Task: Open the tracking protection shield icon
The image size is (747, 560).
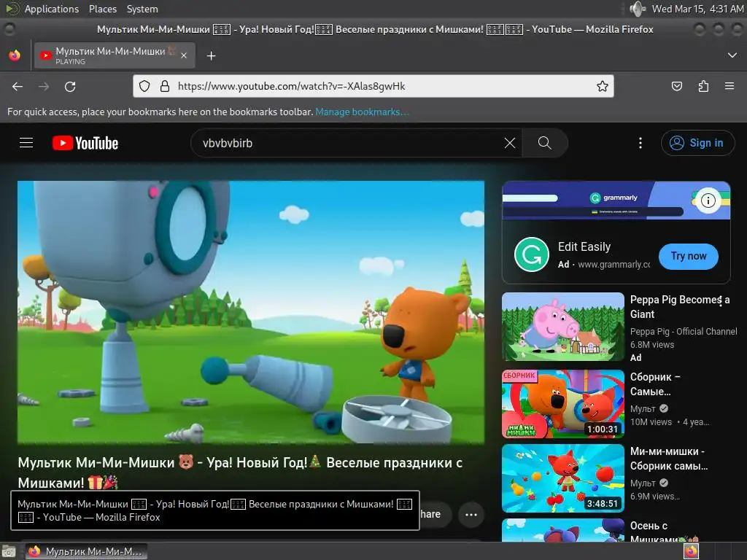Action: coord(144,86)
